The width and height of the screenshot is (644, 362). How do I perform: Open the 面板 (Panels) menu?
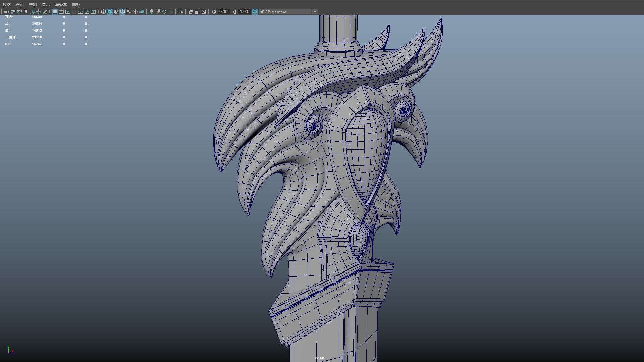click(x=76, y=4)
